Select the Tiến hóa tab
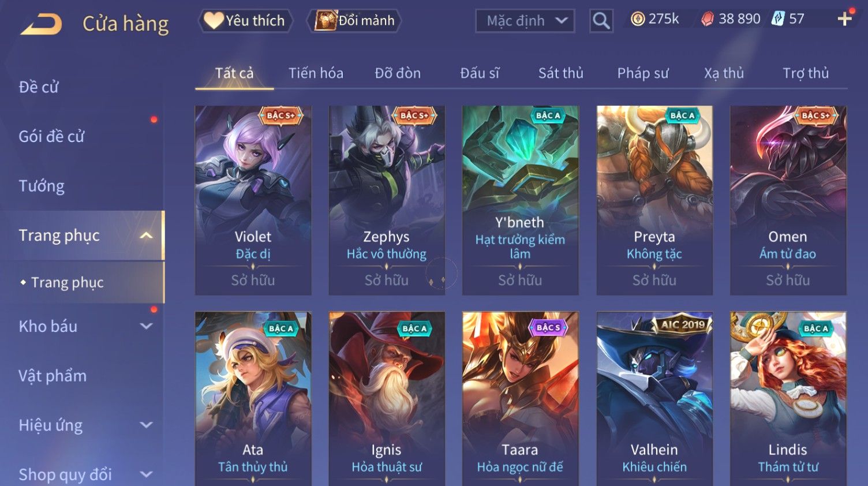This screenshot has height=486, width=868. click(316, 73)
